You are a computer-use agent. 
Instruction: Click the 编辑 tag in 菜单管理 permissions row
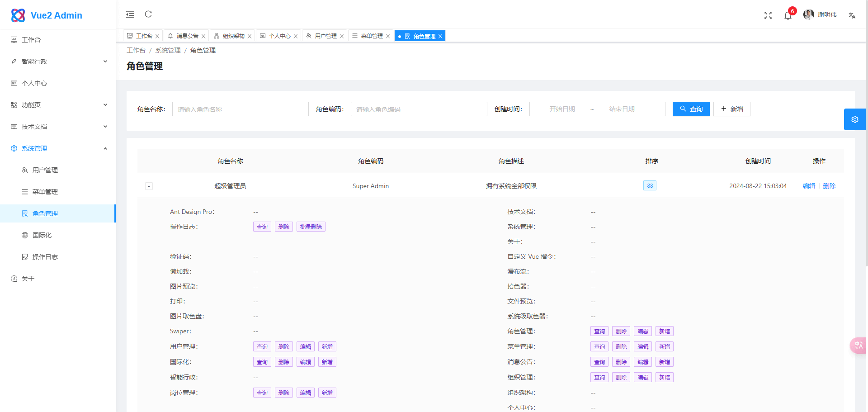[x=643, y=346]
